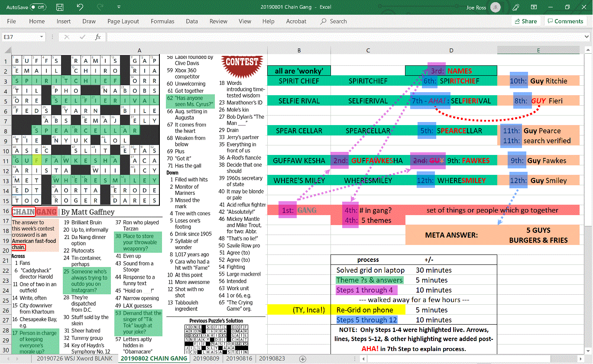The width and height of the screenshot is (593, 364).
Task: Select row 16 header
Action: click(x=6, y=210)
